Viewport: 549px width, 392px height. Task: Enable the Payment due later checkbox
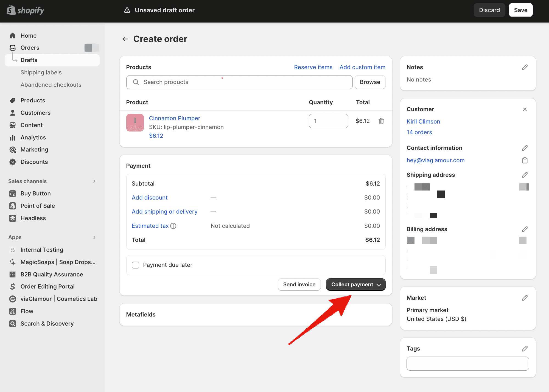(x=135, y=265)
